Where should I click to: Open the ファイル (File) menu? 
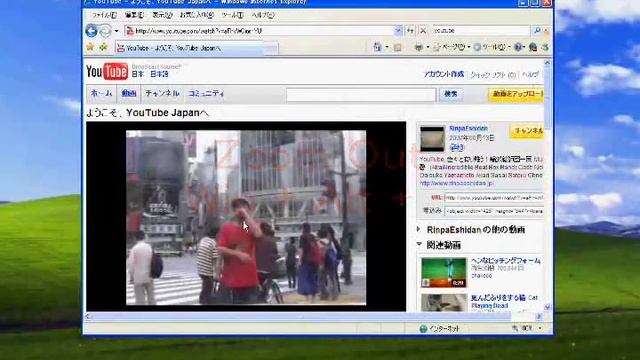coord(104,15)
